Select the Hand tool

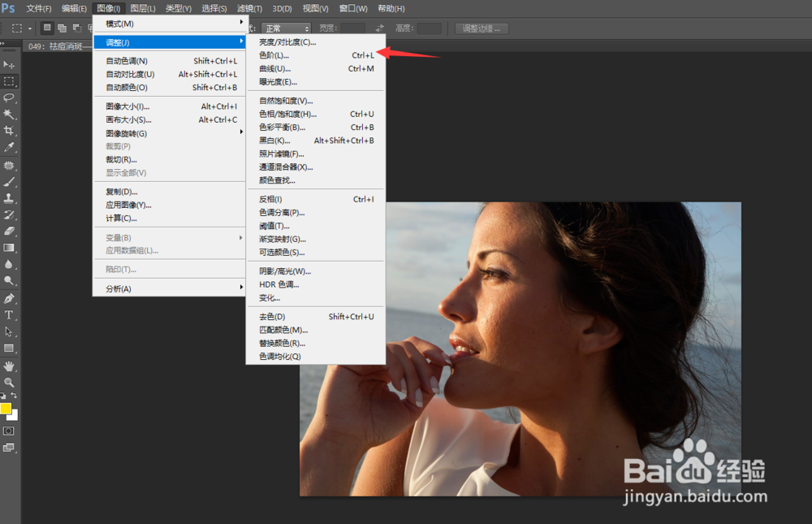[x=9, y=366]
